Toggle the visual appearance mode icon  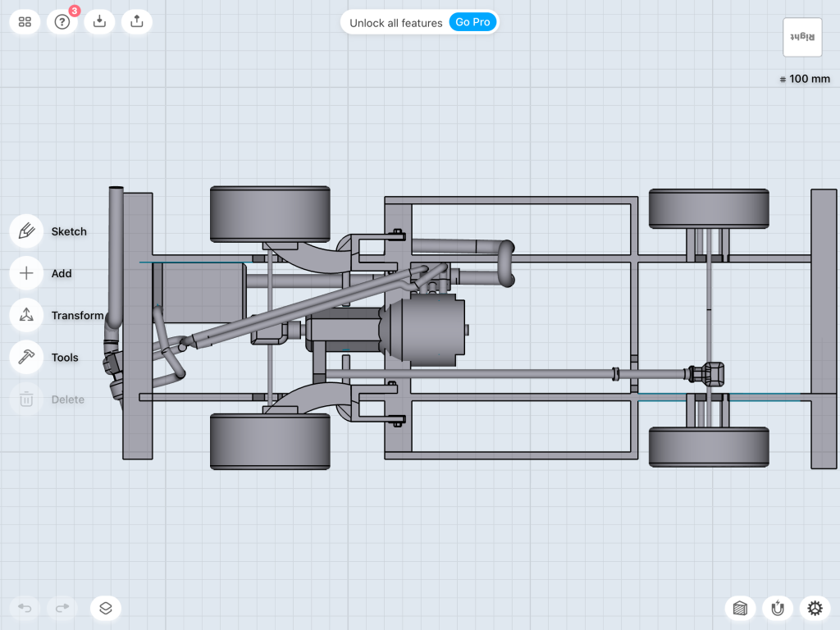tap(740, 608)
